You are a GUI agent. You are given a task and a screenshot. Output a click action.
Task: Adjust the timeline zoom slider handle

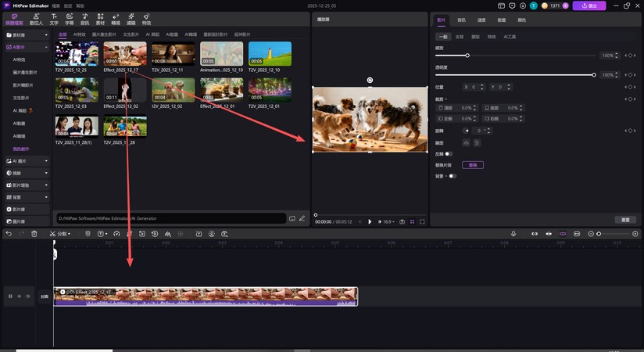[599, 234]
